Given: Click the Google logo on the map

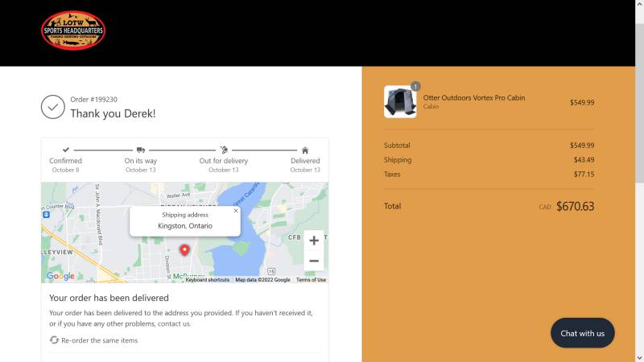Looking at the screenshot, I should click(60, 276).
